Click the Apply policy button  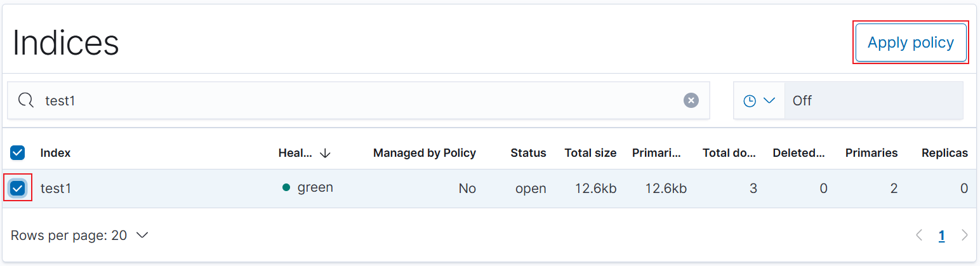pyautogui.click(x=910, y=43)
